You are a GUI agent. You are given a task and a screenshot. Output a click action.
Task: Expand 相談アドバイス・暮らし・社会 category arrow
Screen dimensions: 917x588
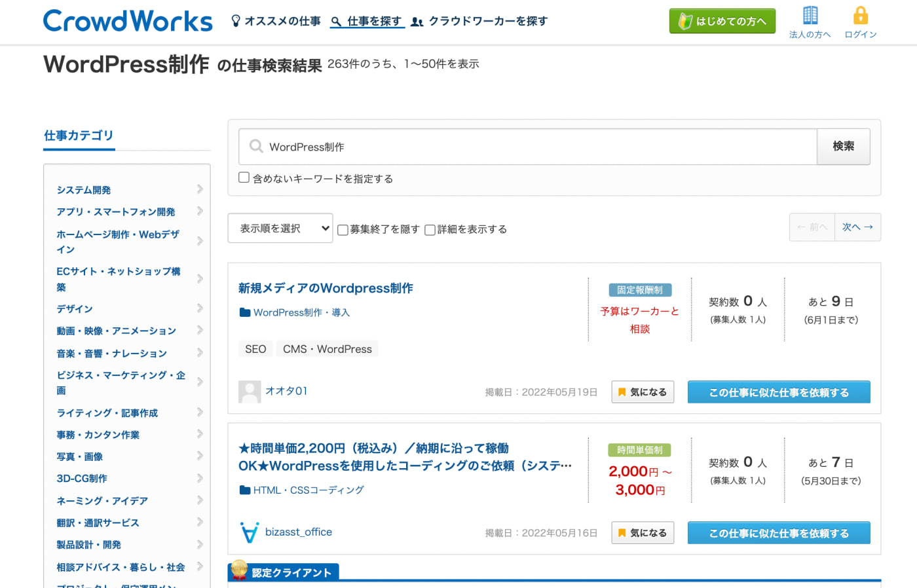(x=200, y=566)
